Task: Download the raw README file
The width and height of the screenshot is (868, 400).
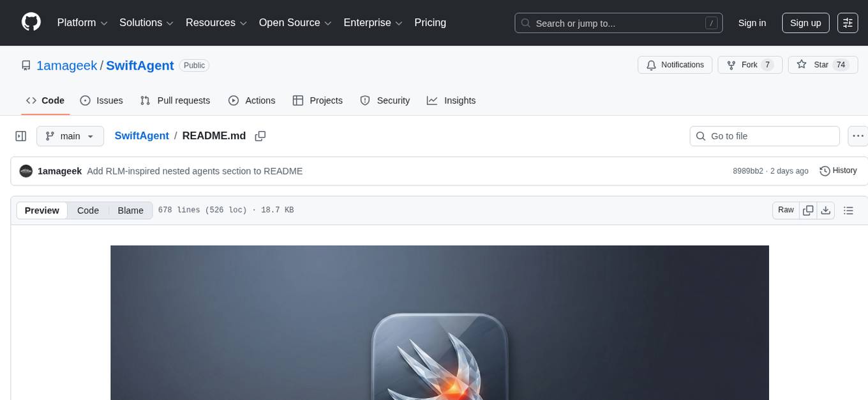Action: [x=826, y=210]
